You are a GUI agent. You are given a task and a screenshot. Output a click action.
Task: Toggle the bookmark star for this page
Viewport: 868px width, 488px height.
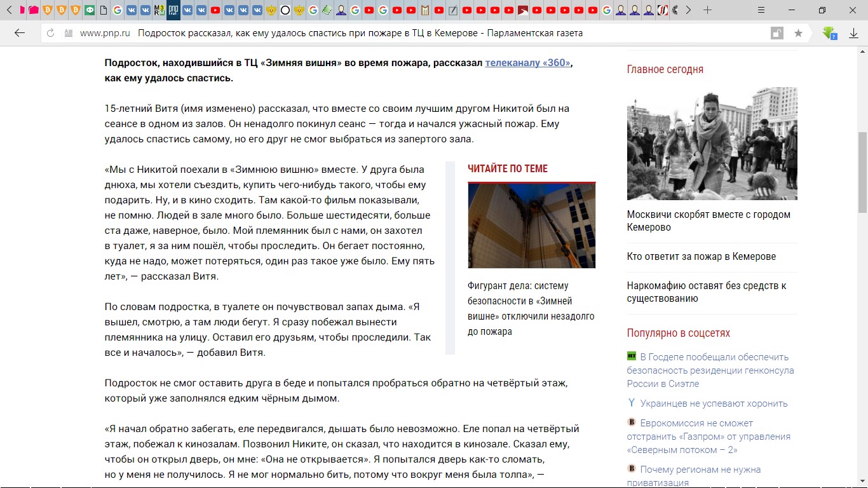798,33
